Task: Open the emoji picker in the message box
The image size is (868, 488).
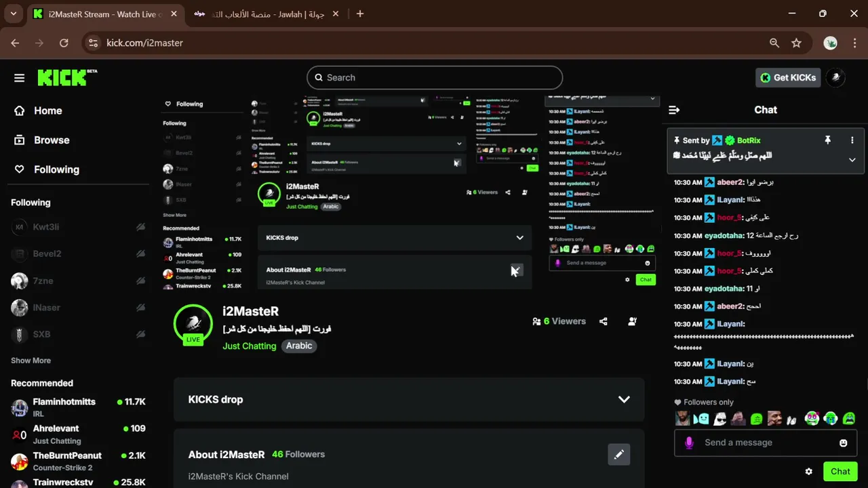Action: tap(844, 443)
